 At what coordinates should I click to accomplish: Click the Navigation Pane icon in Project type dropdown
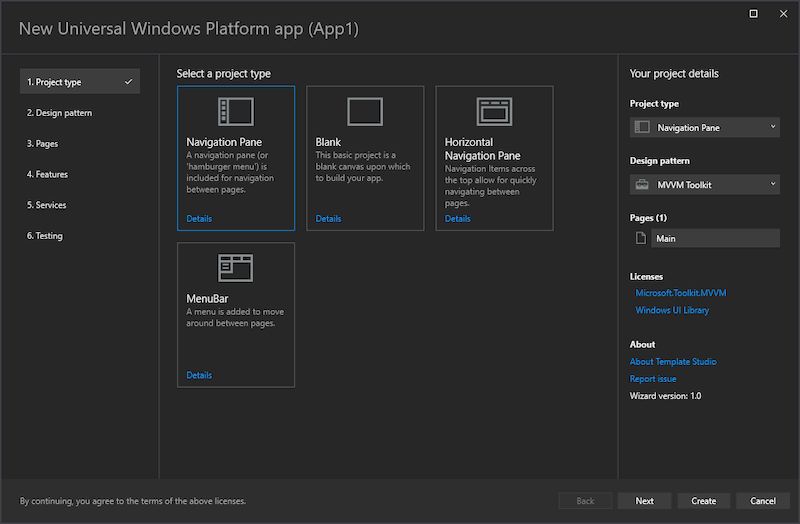pyautogui.click(x=642, y=128)
